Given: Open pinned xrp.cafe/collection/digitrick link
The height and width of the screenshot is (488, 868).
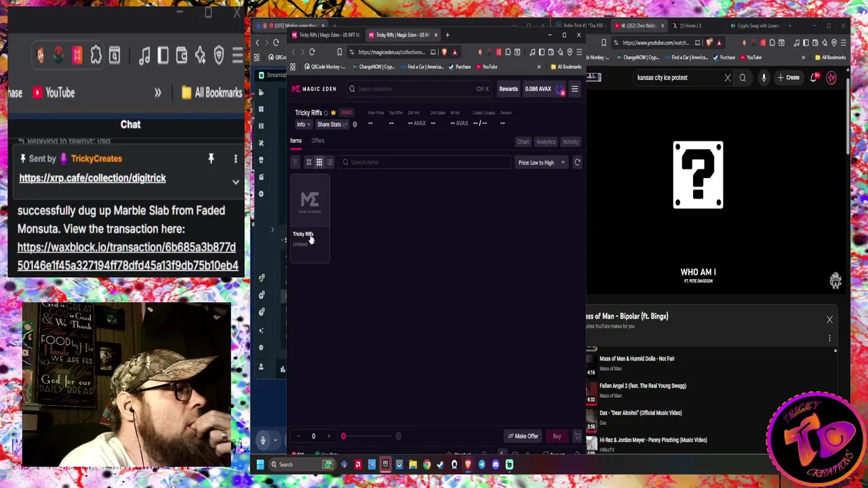Looking at the screenshot, I should (92, 178).
